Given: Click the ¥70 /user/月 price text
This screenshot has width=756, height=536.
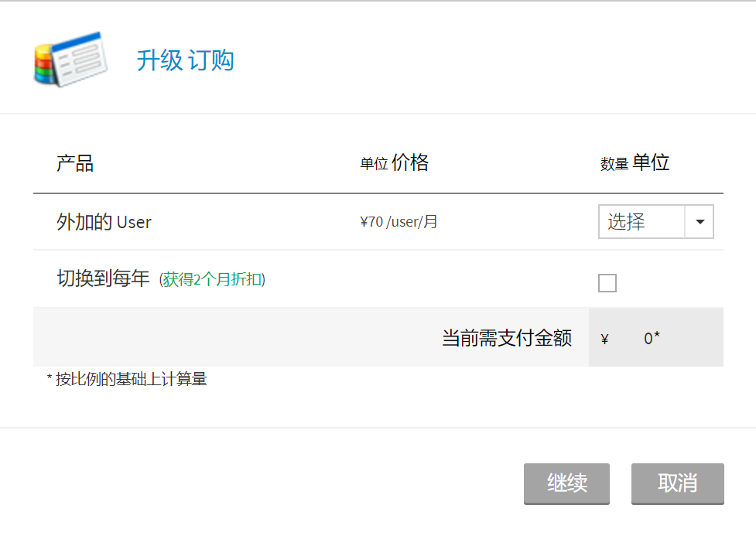Looking at the screenshot, I should [399, 222].
